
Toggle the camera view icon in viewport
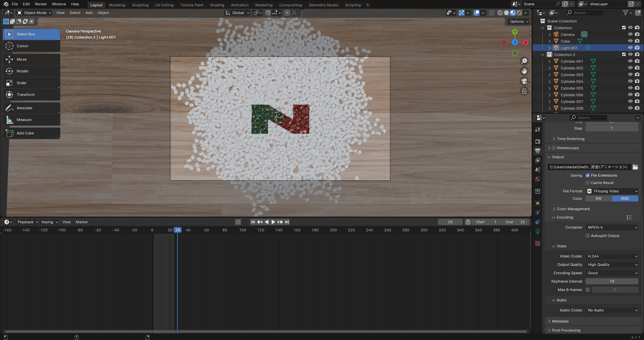pos(524,81)
